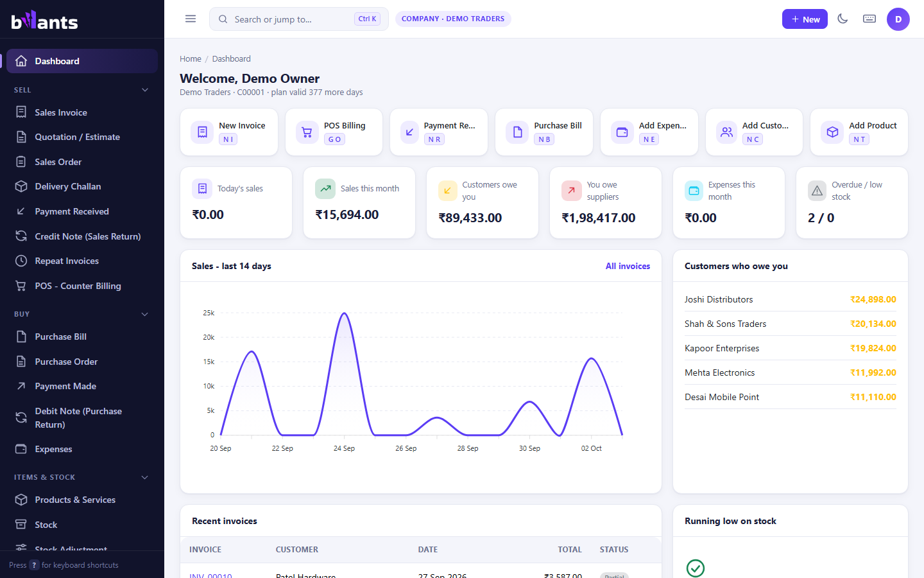Image resolution: width=924 pixels, height=578 pixels.
Task: Open New Invoice quick action card
Action: [x=229, y=132]
